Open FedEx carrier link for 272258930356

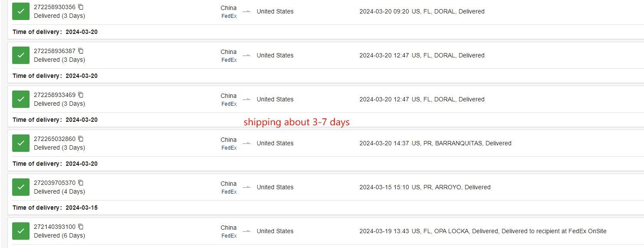[229, 16]
